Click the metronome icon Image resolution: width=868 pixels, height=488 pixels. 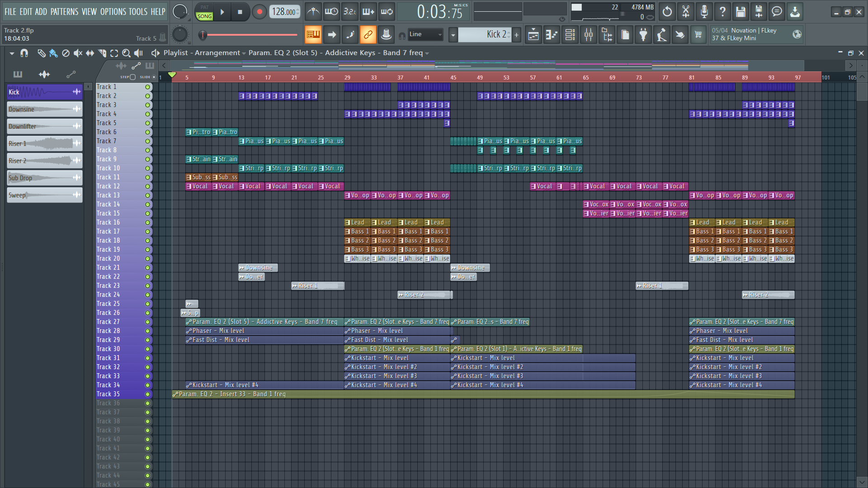click(x=313, y=12)
